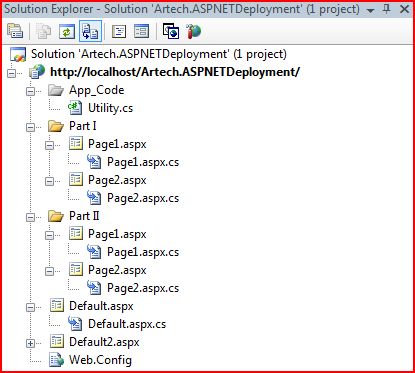Close the Solution Explorer panel
This screenshot has width=415, height=373.
point(404,9)
